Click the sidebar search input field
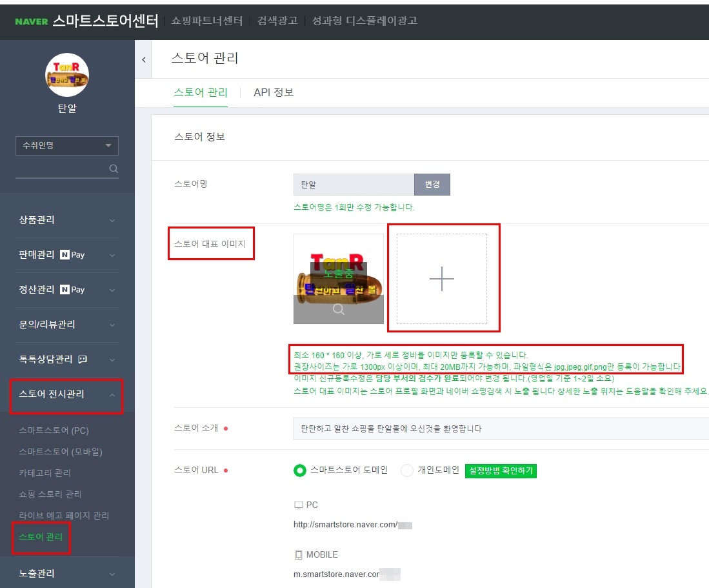Screen dimensions: 709x588 (61, 169)
